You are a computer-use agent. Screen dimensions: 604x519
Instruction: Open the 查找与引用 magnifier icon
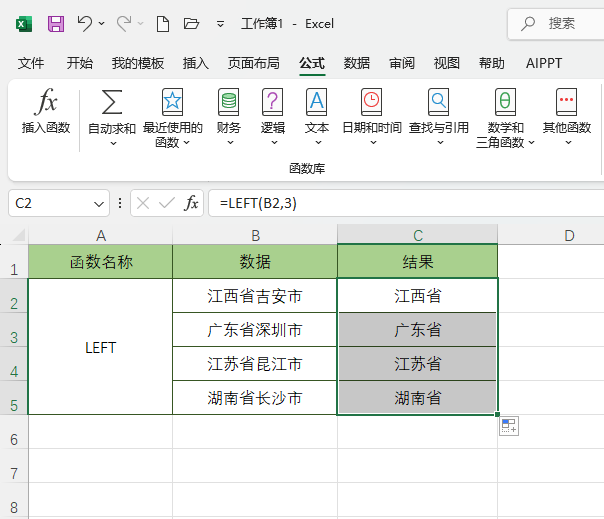[438, 102]
